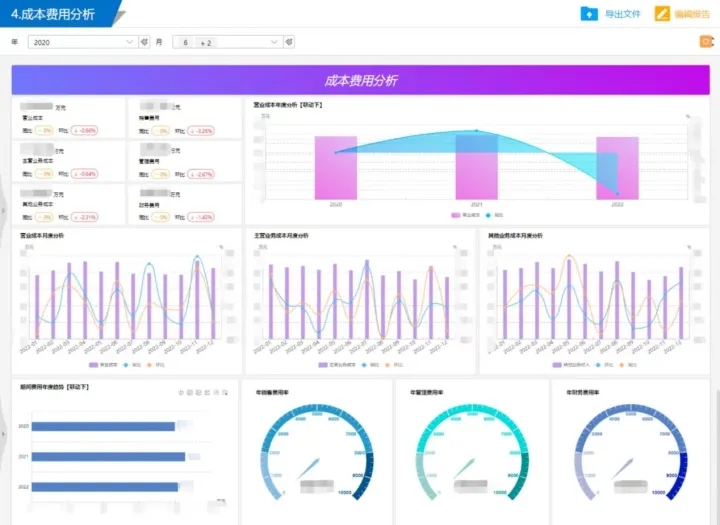This screenshot has width=720, height=525.
Task: Click the clear-filter icon beside year selector
Action: pos(145,42)
